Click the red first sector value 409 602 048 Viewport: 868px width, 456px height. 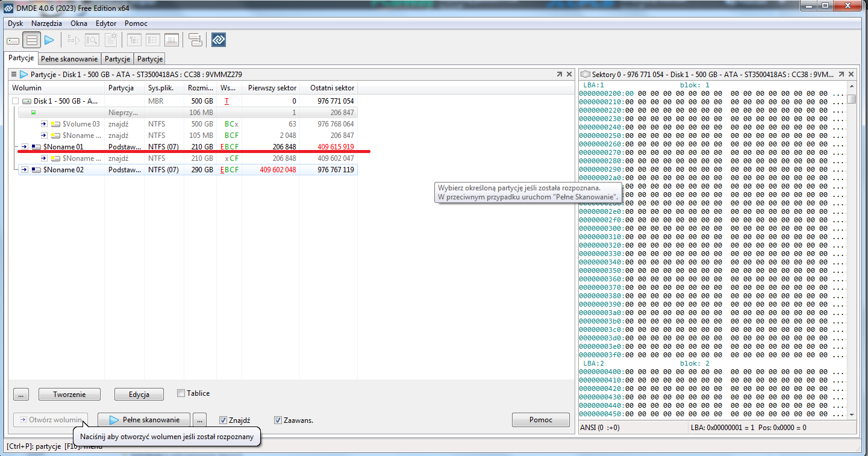(x=278, y=170)
